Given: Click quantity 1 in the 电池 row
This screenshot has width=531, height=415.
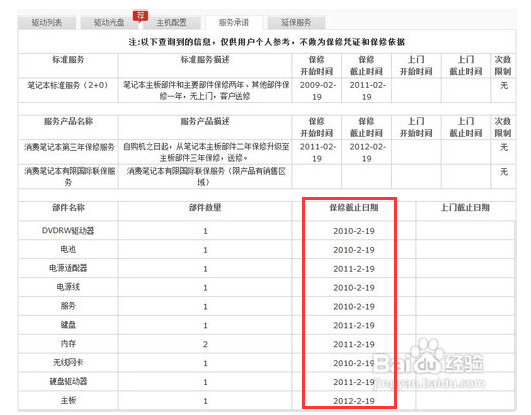Looking at the screenshot, I should [205, 250].
